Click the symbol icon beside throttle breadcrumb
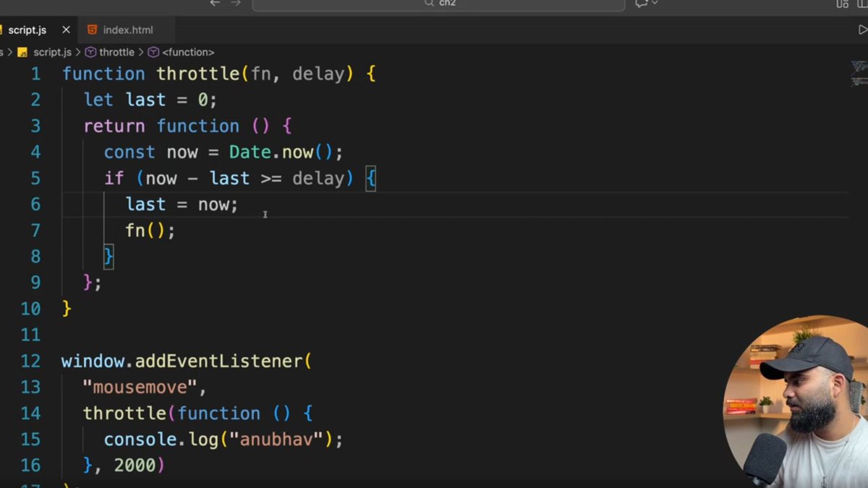 (90, 52)
